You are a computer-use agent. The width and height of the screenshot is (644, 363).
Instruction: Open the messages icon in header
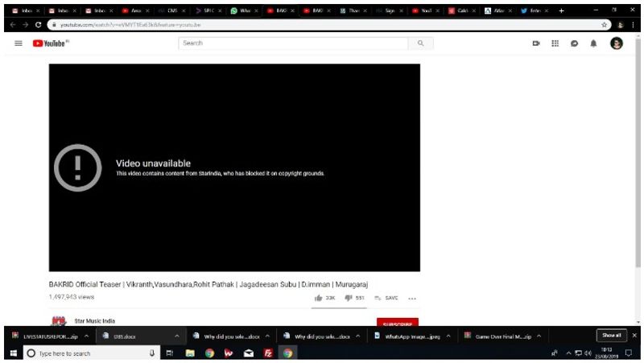point(574,43)
